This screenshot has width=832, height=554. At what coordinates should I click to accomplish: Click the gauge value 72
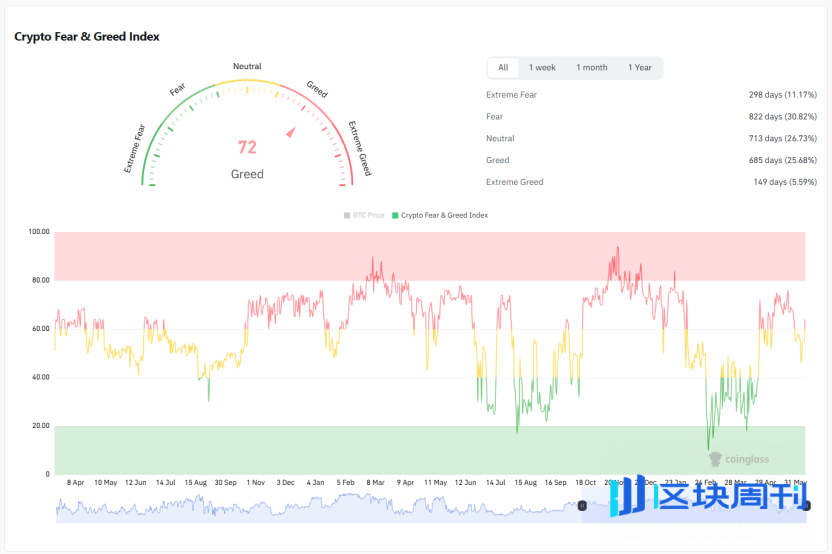pyautogui.click(x=247, y=147)
